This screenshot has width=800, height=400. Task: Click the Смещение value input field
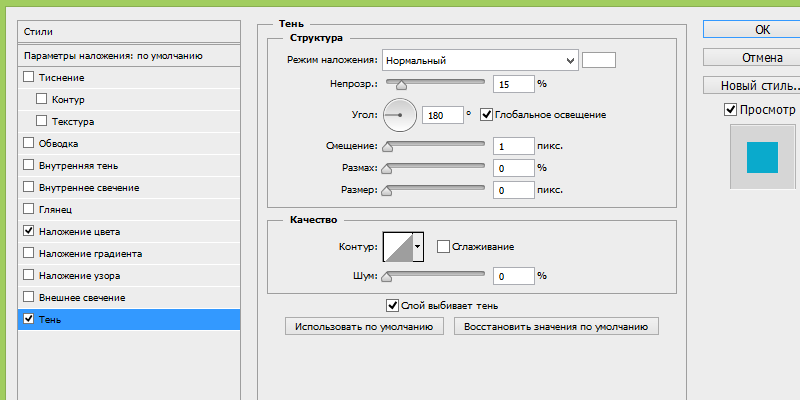[x=513, y=146]
